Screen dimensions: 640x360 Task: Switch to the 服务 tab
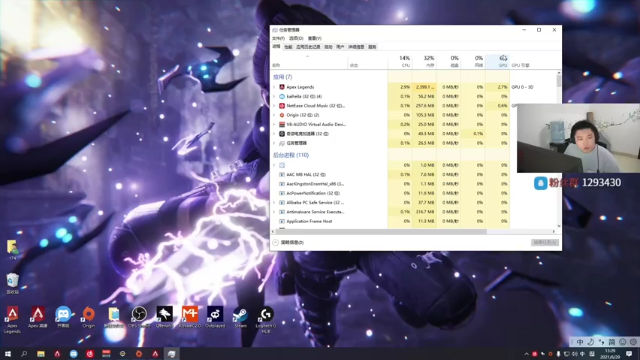tap(372, 47)
